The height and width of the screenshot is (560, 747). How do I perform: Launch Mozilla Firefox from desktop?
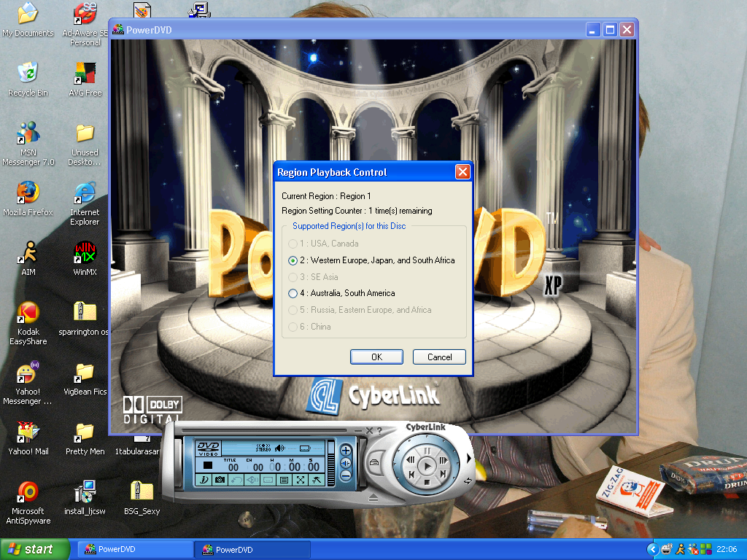(x=28, y=198)
